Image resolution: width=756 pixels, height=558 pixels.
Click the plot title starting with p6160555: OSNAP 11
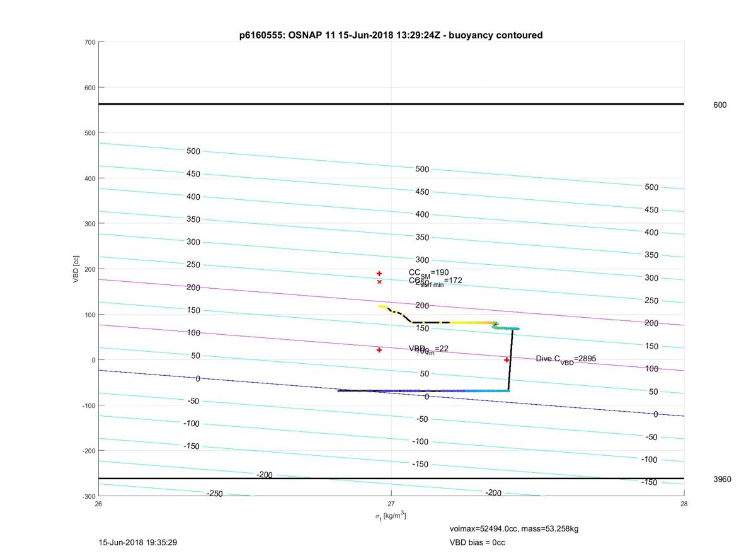pos(391,35)
